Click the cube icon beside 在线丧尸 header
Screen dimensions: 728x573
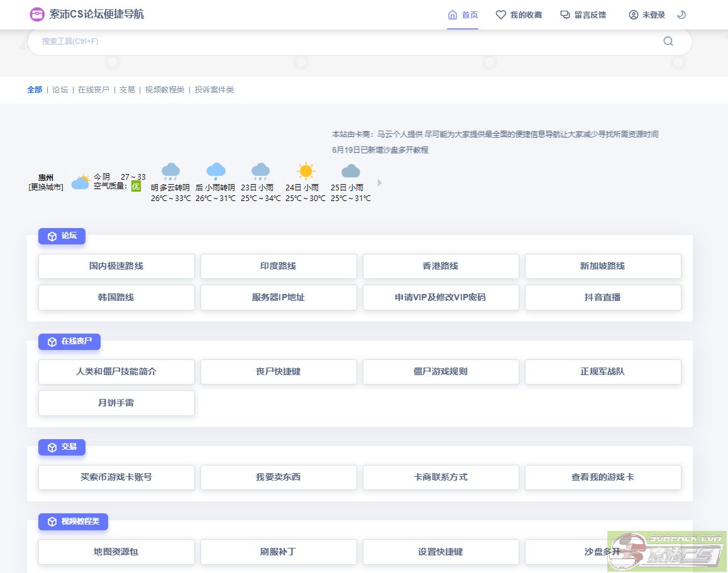pos(52,341)
